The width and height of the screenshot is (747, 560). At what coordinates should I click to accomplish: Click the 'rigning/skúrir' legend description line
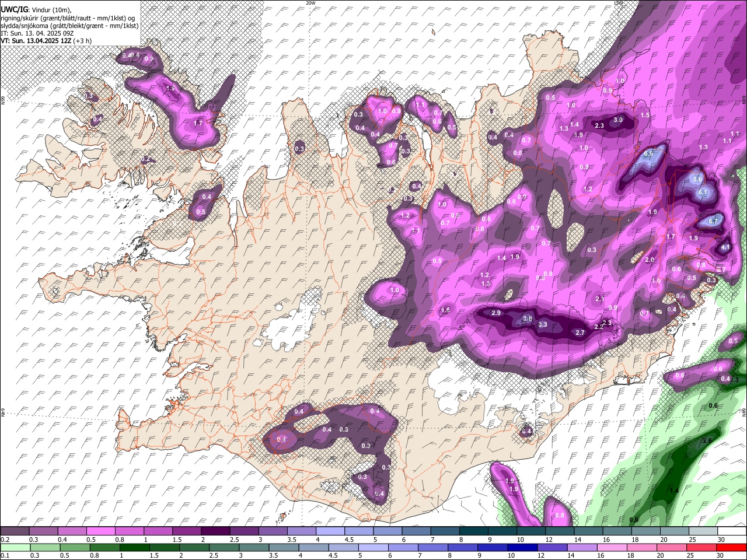click(68, 17)
